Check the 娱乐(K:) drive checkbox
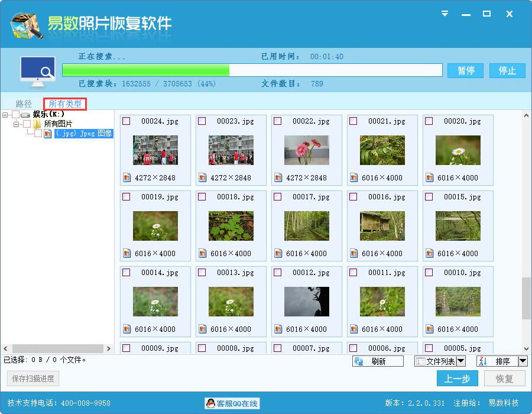The height and width of the screenshot is (414, 532). (16, 114)
